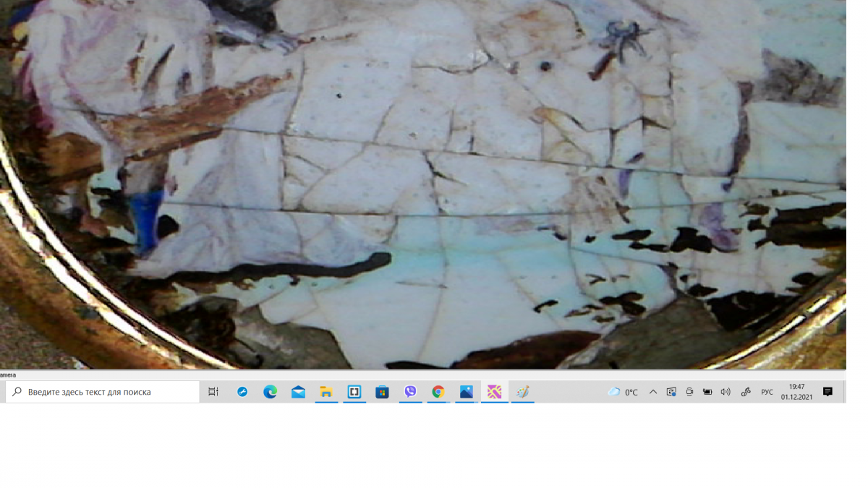
Task: Click the blue-dot display tray icon
Action: [x=671, y=392]
